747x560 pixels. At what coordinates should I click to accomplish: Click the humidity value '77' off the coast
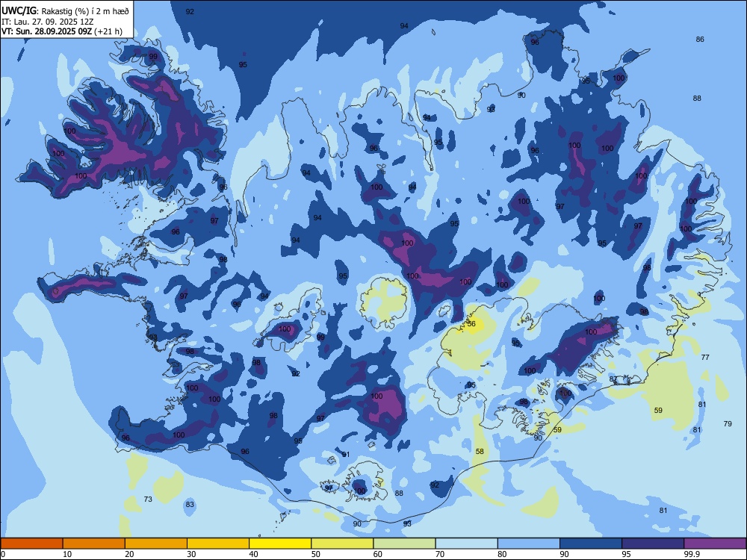[705, 357]
